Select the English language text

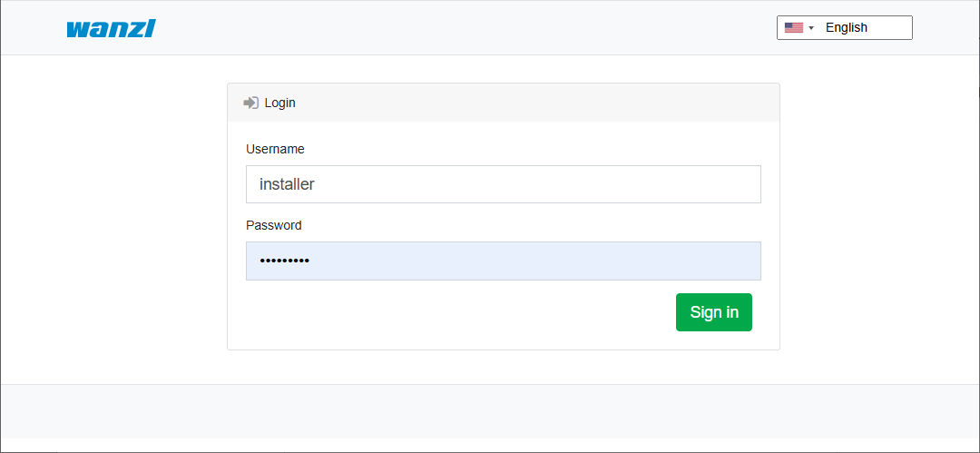coord(846,28)
